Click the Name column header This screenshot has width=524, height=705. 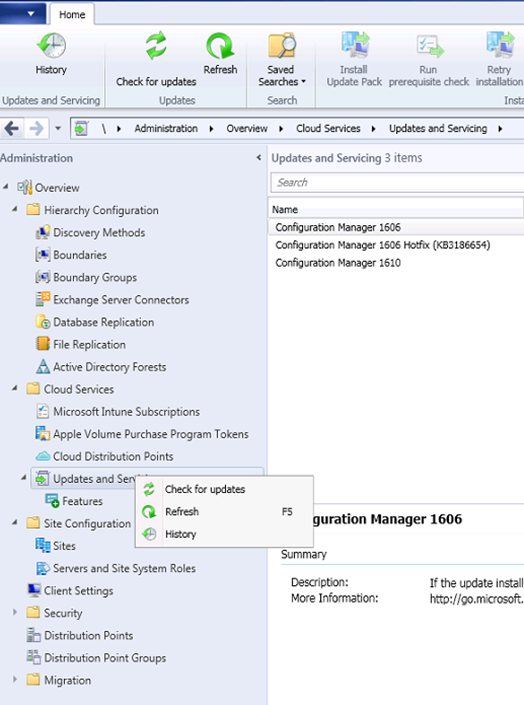[396, 210]
